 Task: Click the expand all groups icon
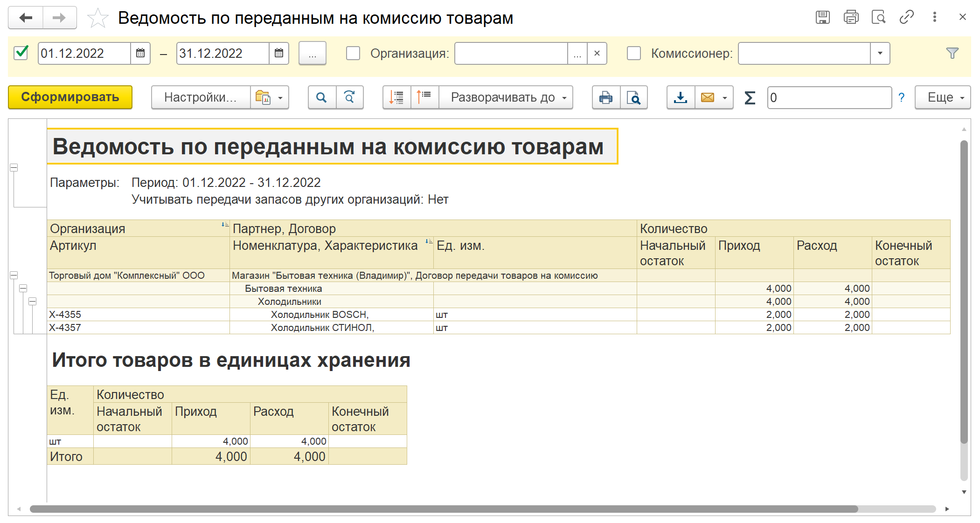point(396,97)
